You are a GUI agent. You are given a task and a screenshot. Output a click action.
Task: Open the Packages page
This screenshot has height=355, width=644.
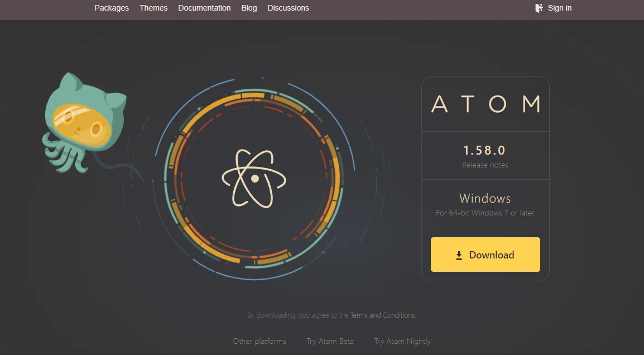112,8
